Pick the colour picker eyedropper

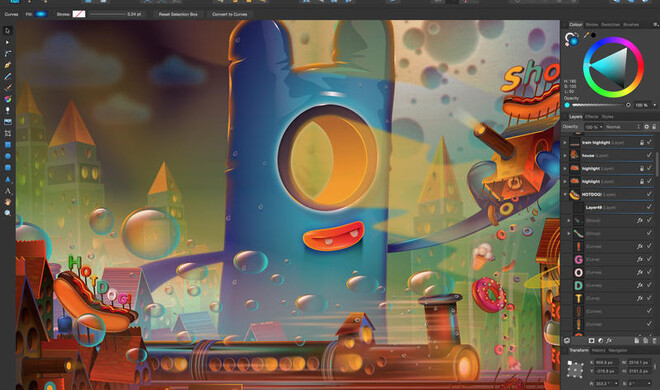pyautogui.click(x=586, y=35)
